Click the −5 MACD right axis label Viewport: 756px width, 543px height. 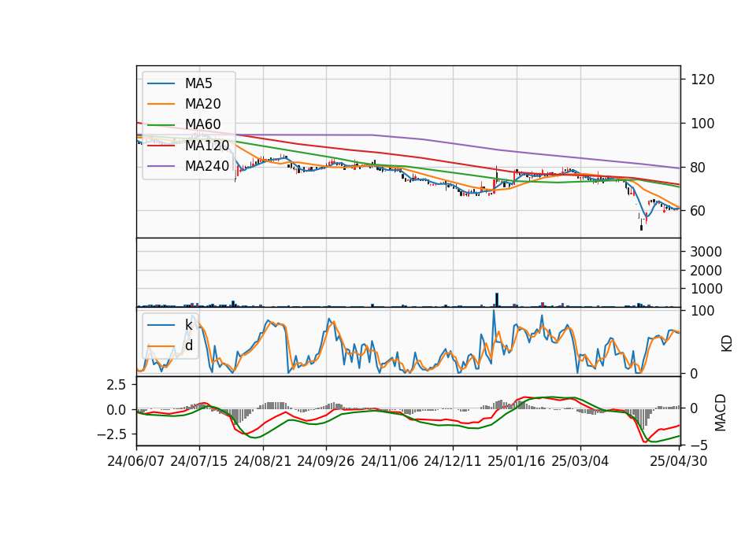click(x=699, y=445)
